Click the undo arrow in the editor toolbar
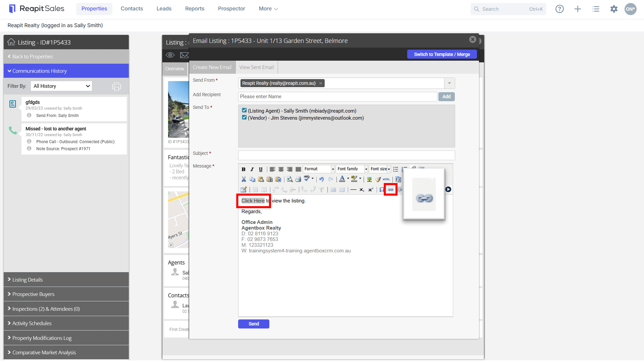644x362 pixels. tap(321, 179)
